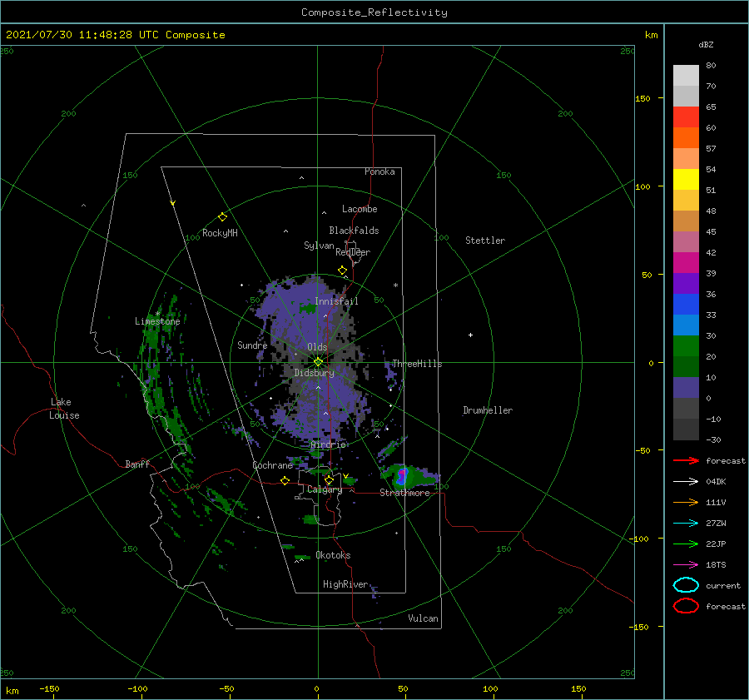Click the yellow diamond marker near RockyMH

coord(222,217)
